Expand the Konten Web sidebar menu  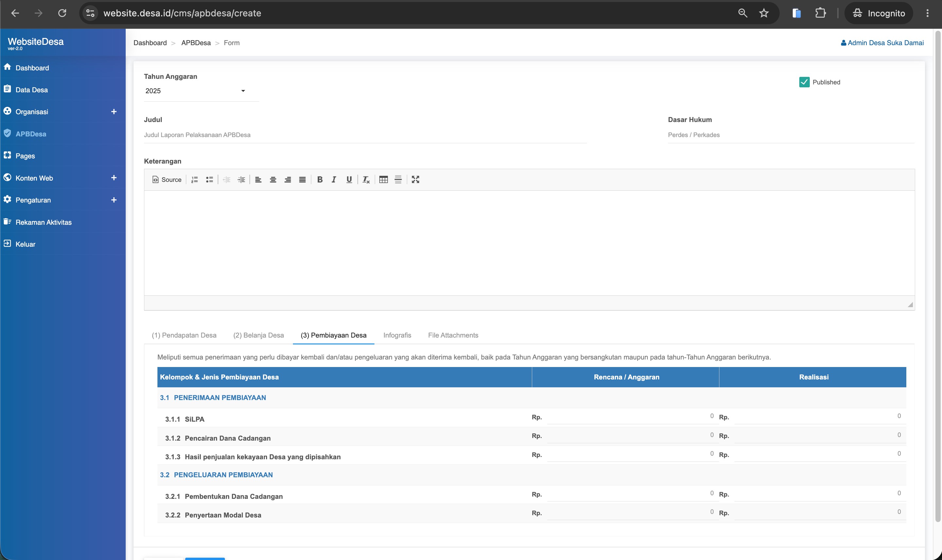tap(114, 178)
